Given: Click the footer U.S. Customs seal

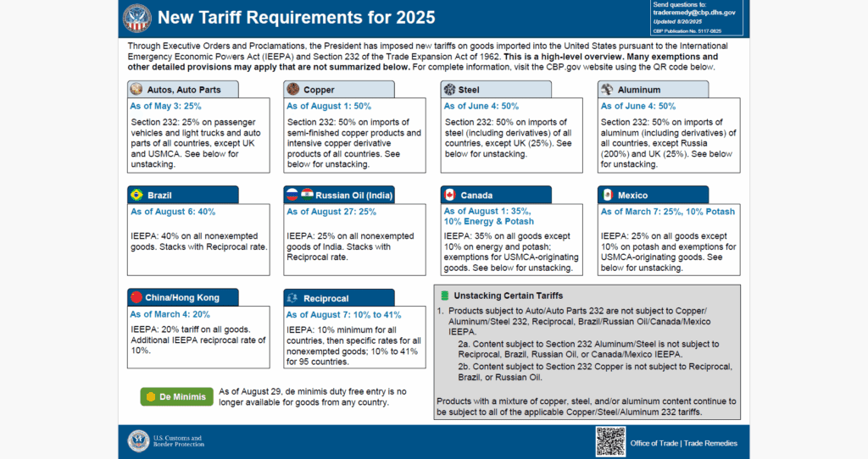Looking at the screenshot, I should (138, 440).
